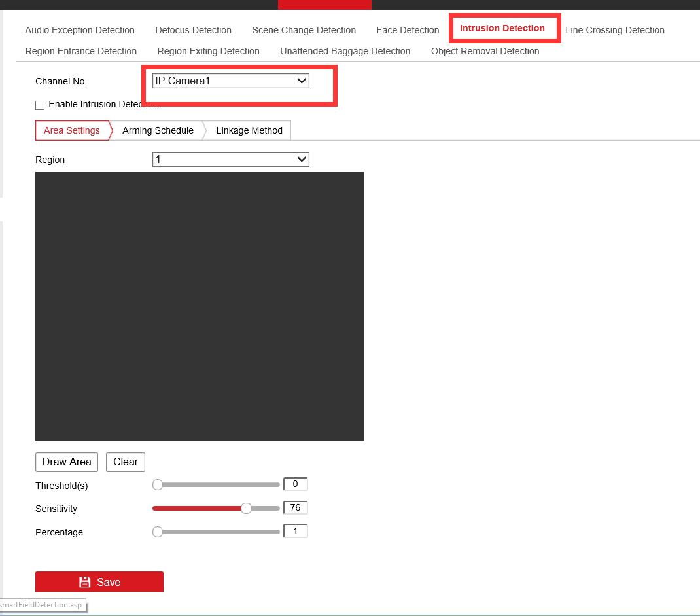Image resolution: width=700 pixels, height=616 pixels.
Task: Click the Percentage slider handle
Action: (x=157, y=532)
